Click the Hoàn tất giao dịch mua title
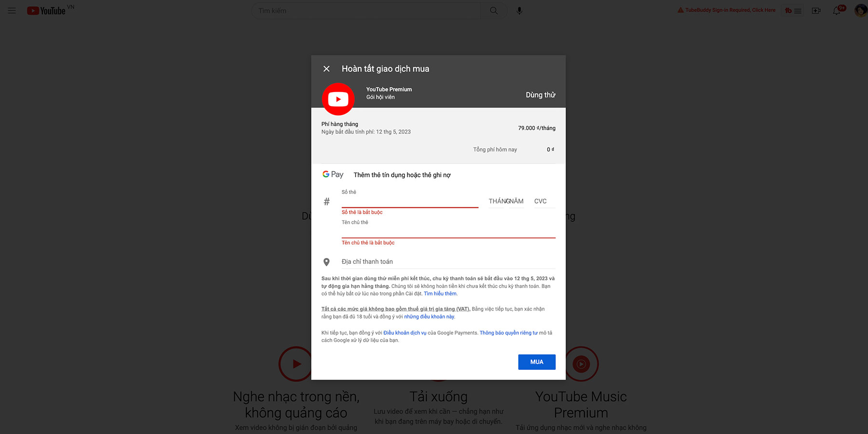This screenshot has height=434, width=868. pyautogui.click(x=385, y=69)
